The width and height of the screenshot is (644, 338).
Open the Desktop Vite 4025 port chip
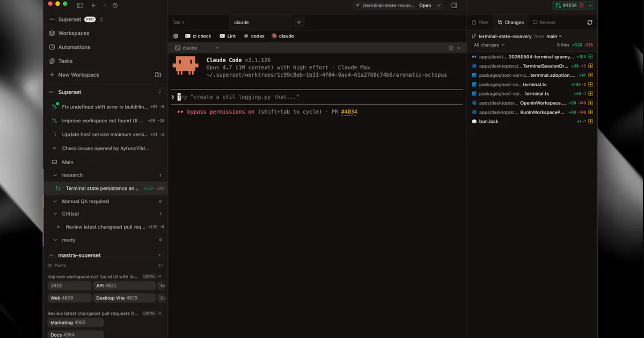click(x=125, y=298)
